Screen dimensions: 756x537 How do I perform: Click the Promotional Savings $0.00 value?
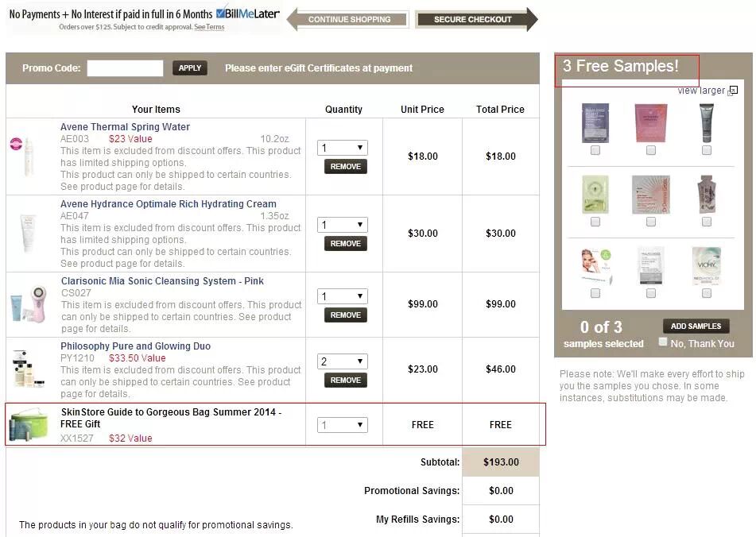501,490
